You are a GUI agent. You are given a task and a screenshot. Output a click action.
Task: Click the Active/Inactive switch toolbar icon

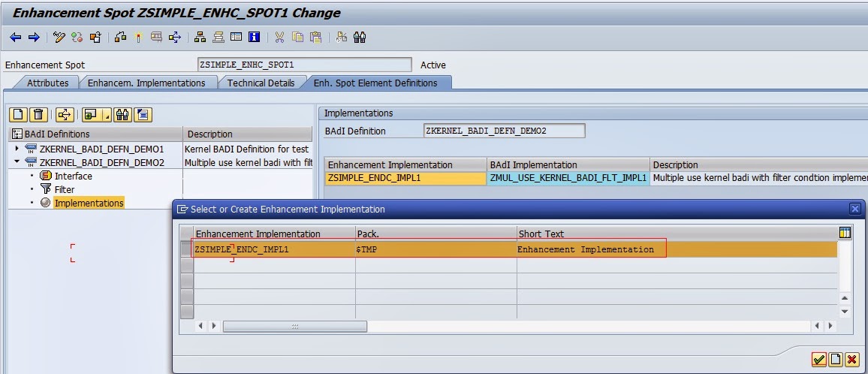tap(77, 37)
